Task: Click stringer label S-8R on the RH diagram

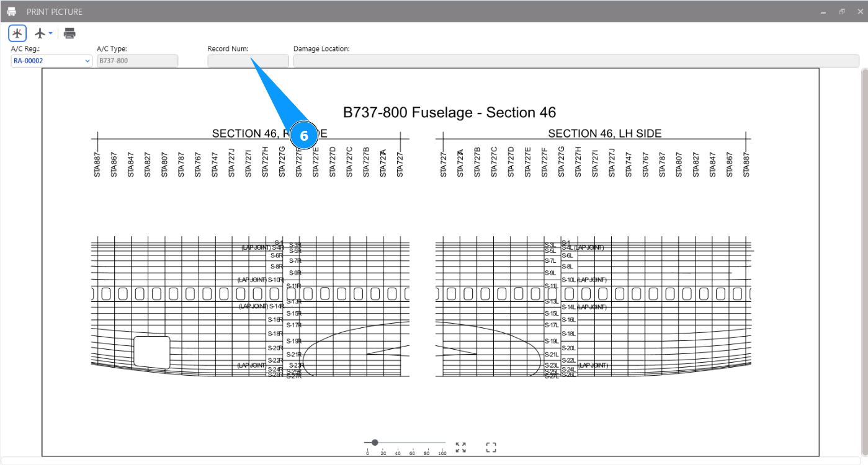Action: tap(275, 267)
